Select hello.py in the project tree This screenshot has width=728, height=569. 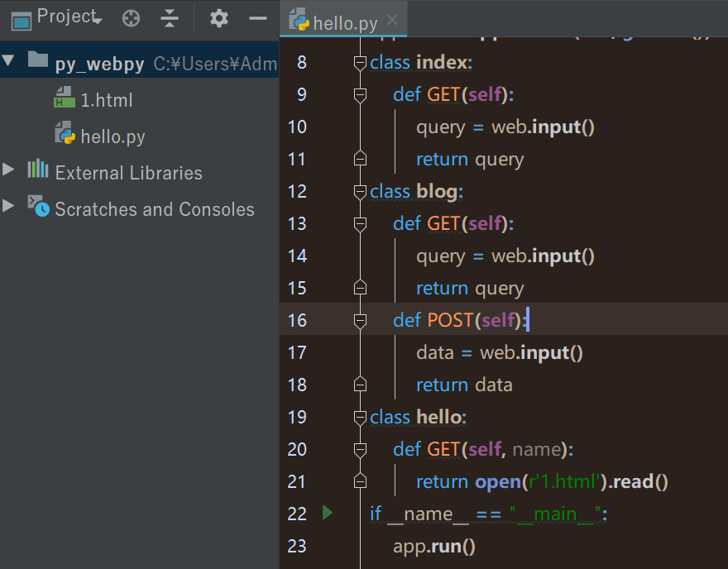[113, 136]
